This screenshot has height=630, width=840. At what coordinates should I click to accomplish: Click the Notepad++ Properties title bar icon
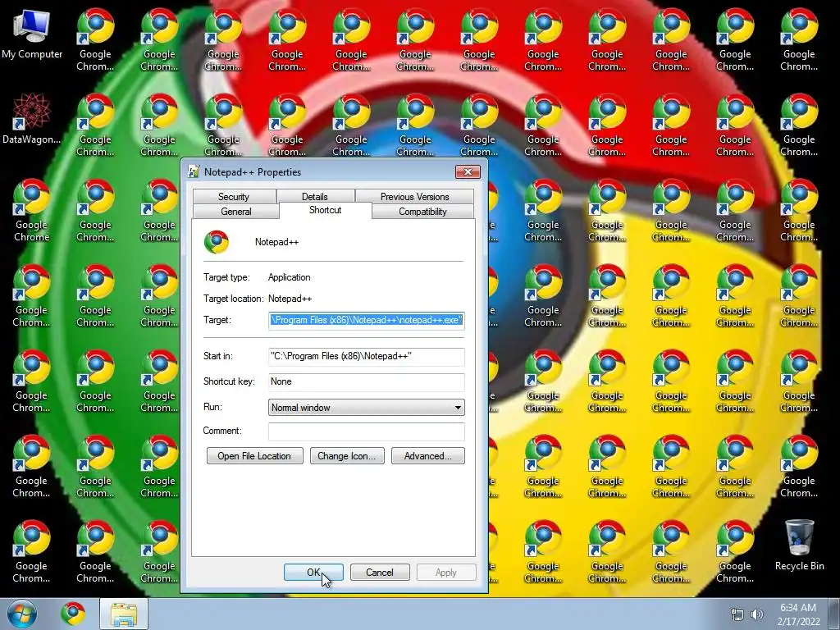[194, 172]
